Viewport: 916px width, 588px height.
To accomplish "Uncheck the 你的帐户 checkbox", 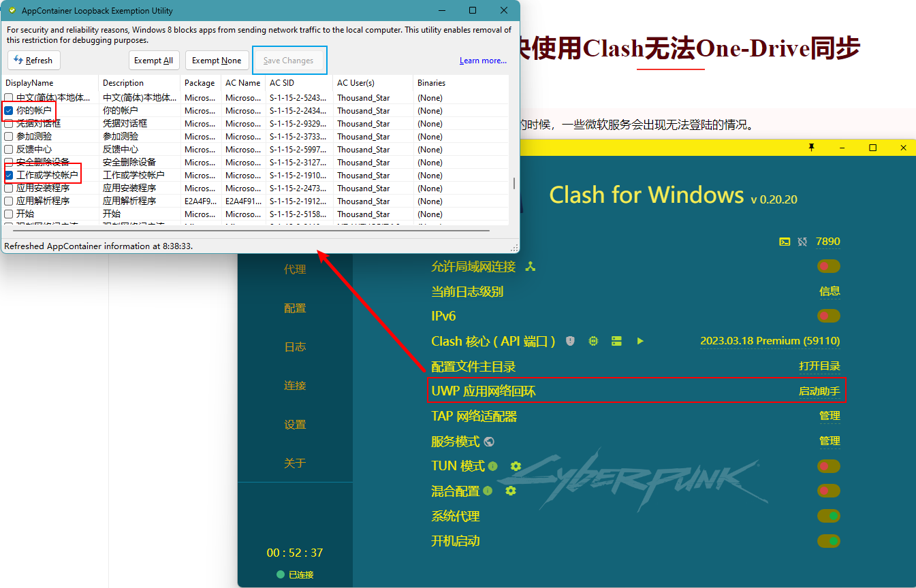I will 9,110.
